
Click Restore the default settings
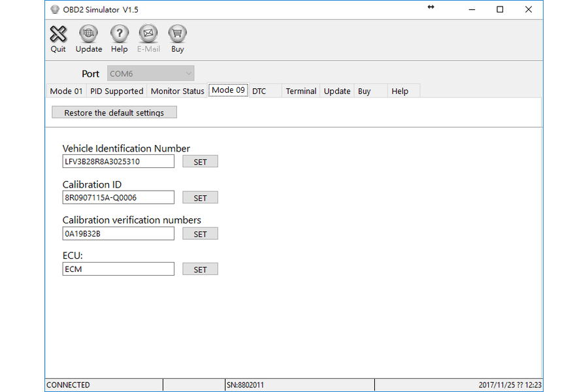click(x=114, y=112)
